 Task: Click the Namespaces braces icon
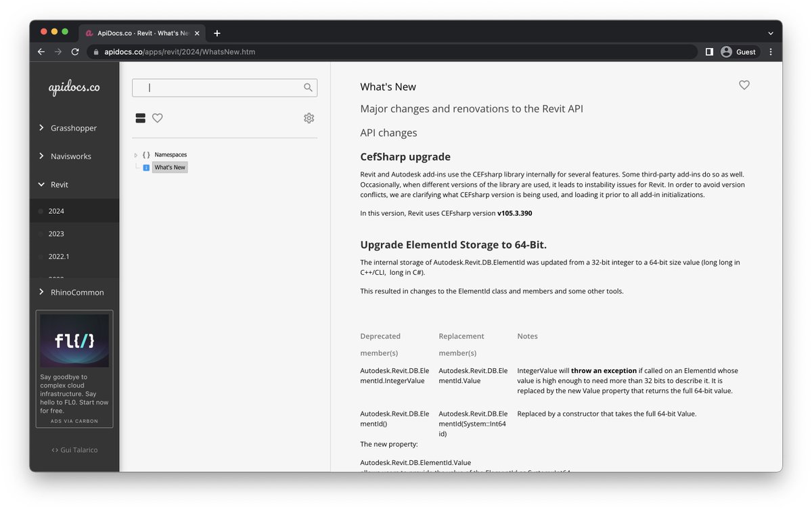[x=146, y=155]
